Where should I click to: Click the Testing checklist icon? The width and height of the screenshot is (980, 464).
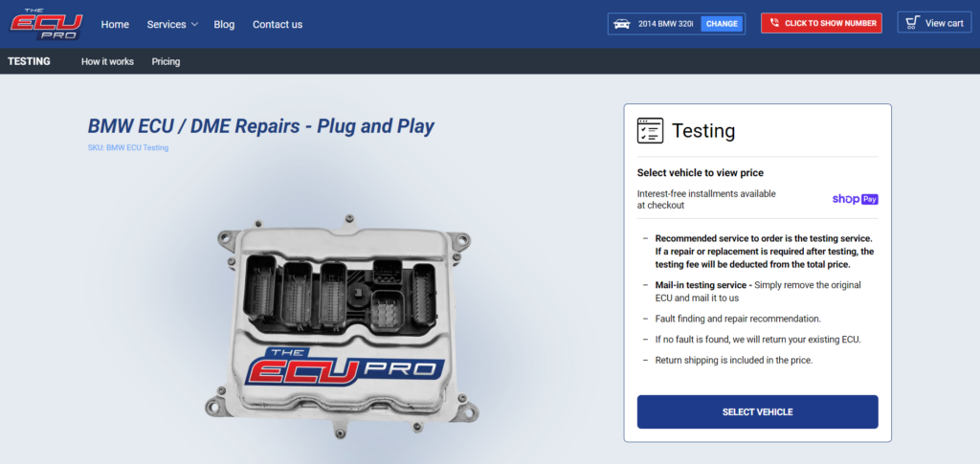[x=650, y=130]
